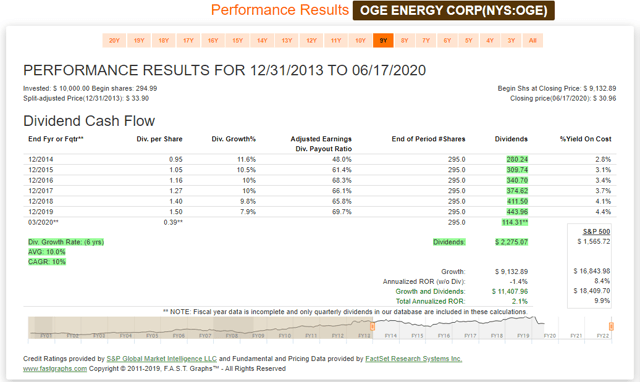Click the right range handle on timeline
This screenshot has width=640, height=382.
coord(611,326)
